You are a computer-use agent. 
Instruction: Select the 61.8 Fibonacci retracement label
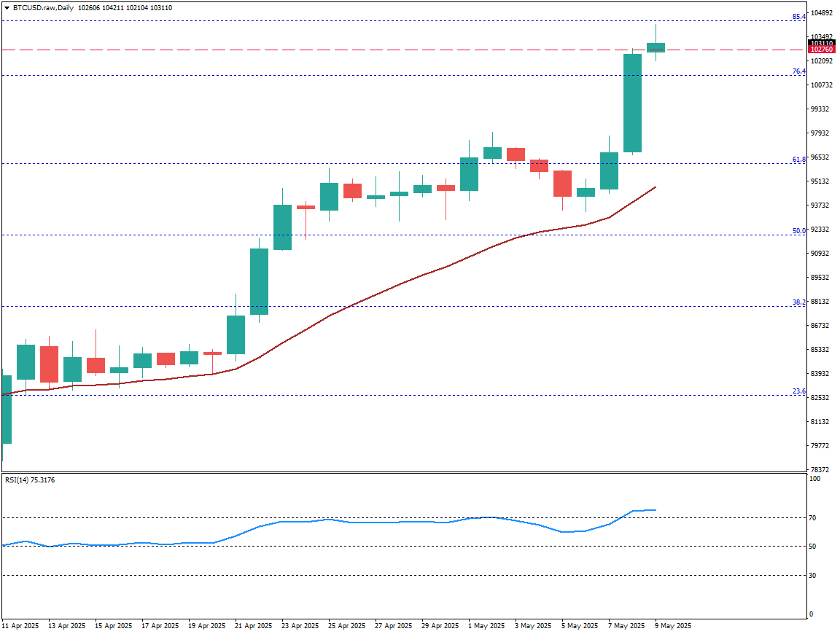[x=798, y=159]
